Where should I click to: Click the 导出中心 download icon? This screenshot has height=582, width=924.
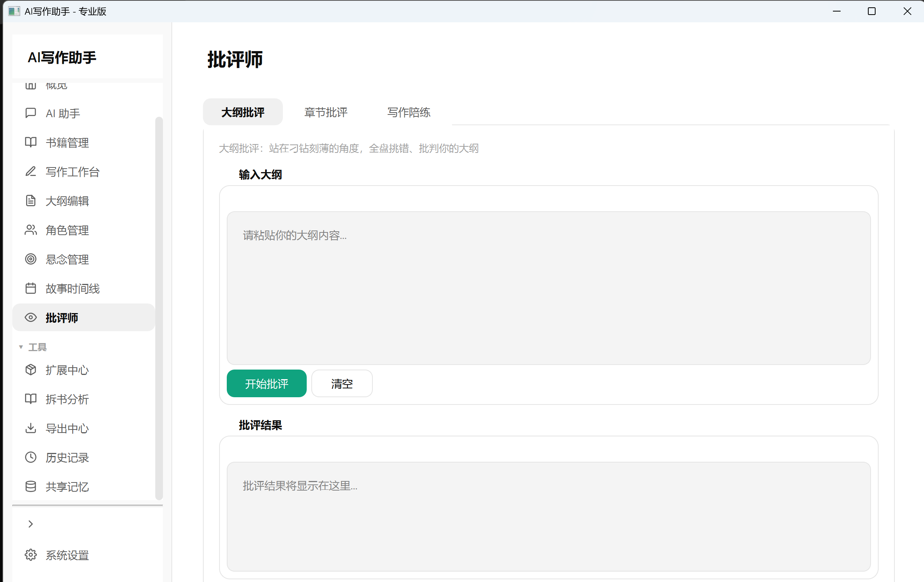point(31,428)
